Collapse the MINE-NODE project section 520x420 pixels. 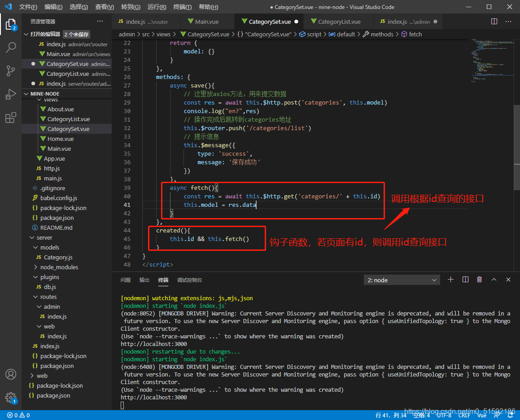click(45, 94)
